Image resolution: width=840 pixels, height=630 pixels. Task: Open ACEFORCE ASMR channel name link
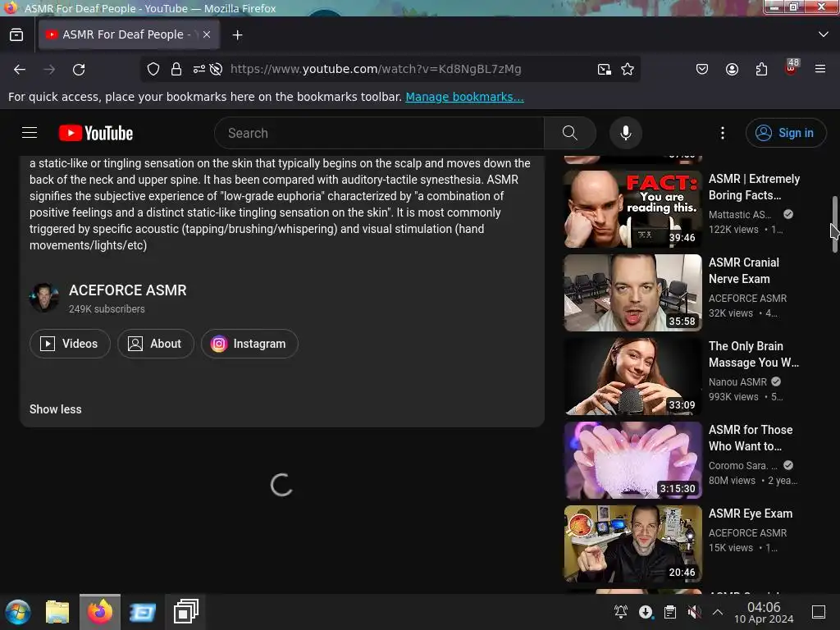coord(127,290)
